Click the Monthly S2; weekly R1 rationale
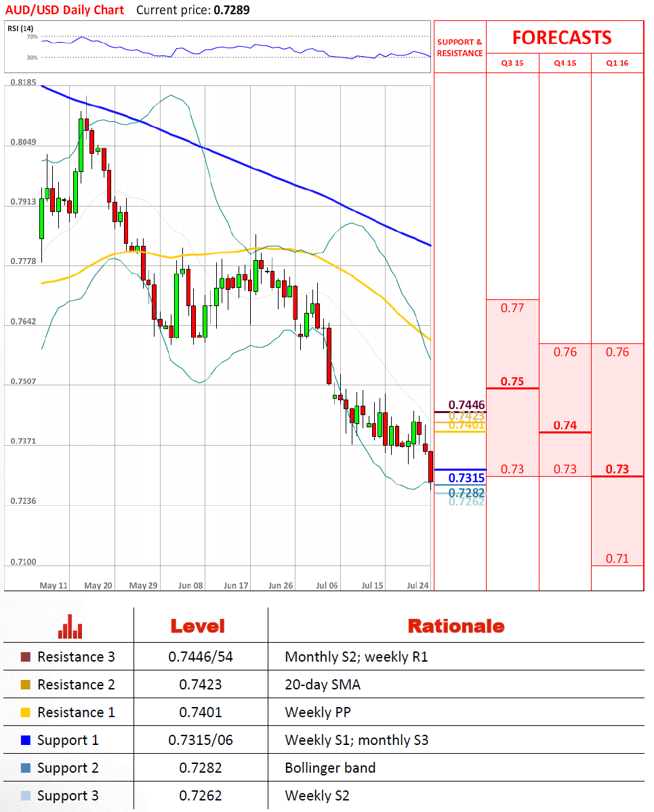 pos(356,657)
